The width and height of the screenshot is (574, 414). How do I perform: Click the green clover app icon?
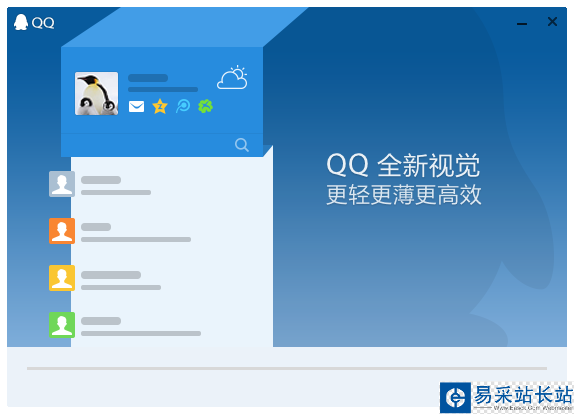pos(205,106)
